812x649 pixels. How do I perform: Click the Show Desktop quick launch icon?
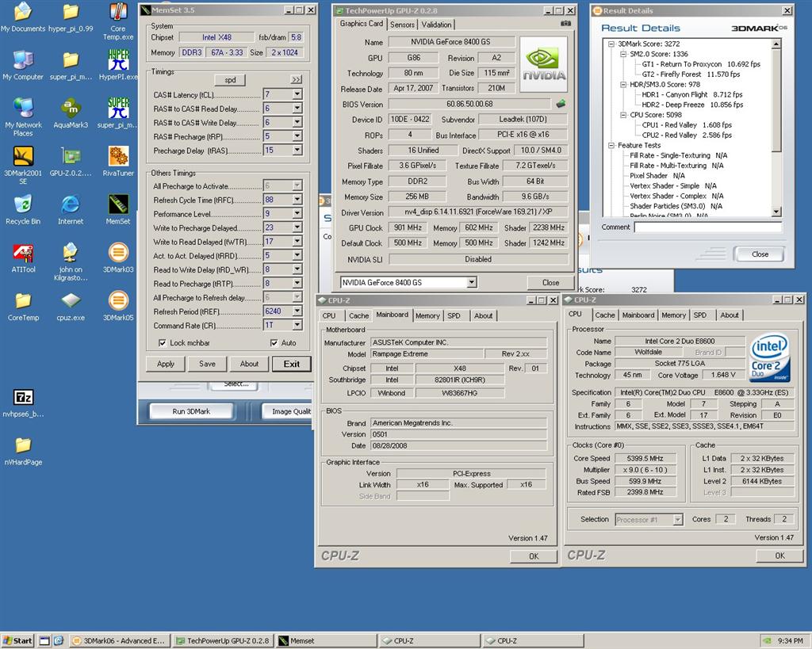(44, 641)
